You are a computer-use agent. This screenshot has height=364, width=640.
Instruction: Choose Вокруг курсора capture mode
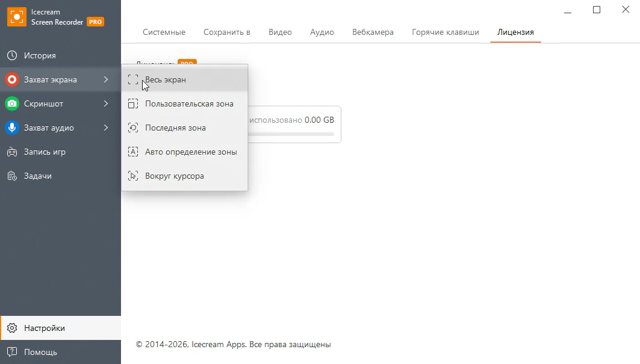coord(174,176)
